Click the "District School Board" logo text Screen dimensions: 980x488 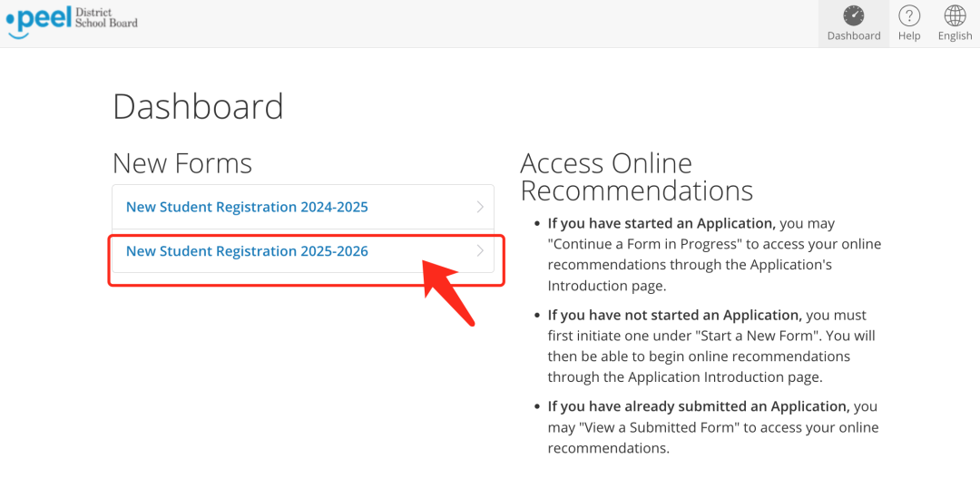[x=106, y=17]
